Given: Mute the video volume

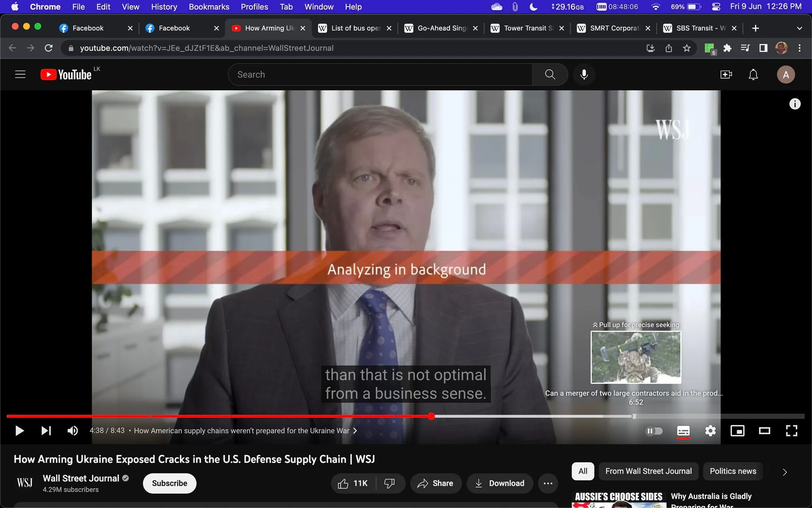Looking at the screenshot, I should [x=73, y=431].
